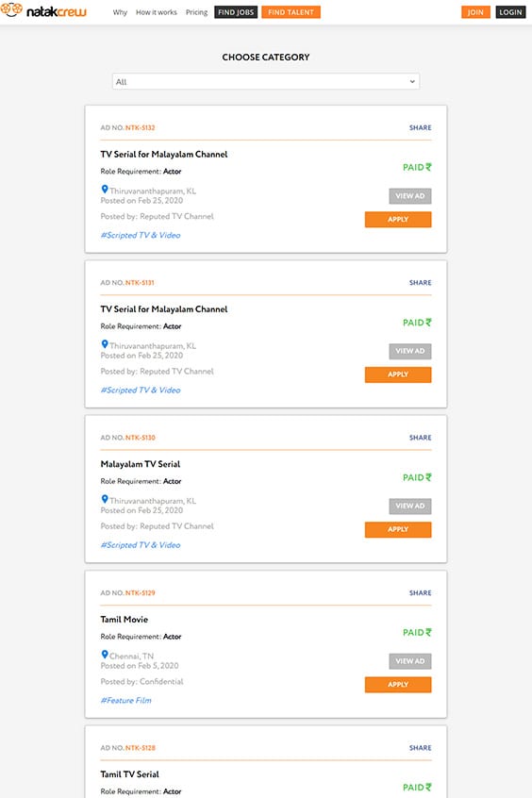Go to the Pricing page
Viewport: 532px width, 798px height.
[196, 12]
